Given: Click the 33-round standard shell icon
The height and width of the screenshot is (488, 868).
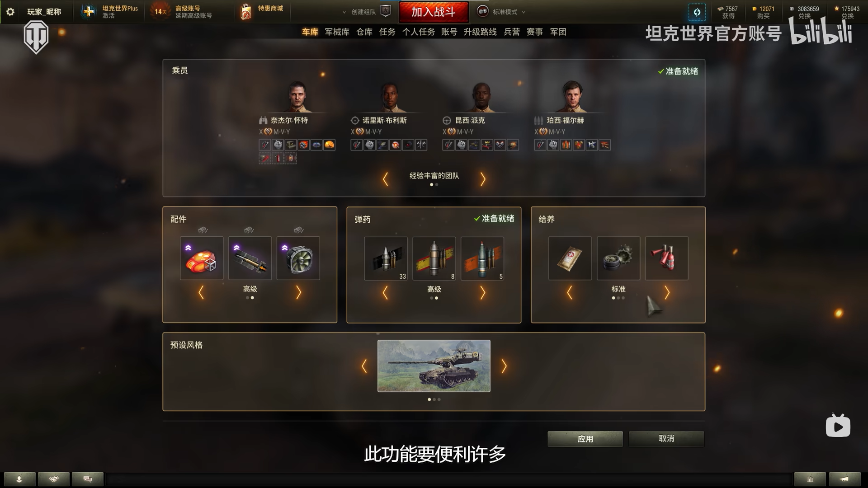Looking at the screenshot, I should 386,258.
